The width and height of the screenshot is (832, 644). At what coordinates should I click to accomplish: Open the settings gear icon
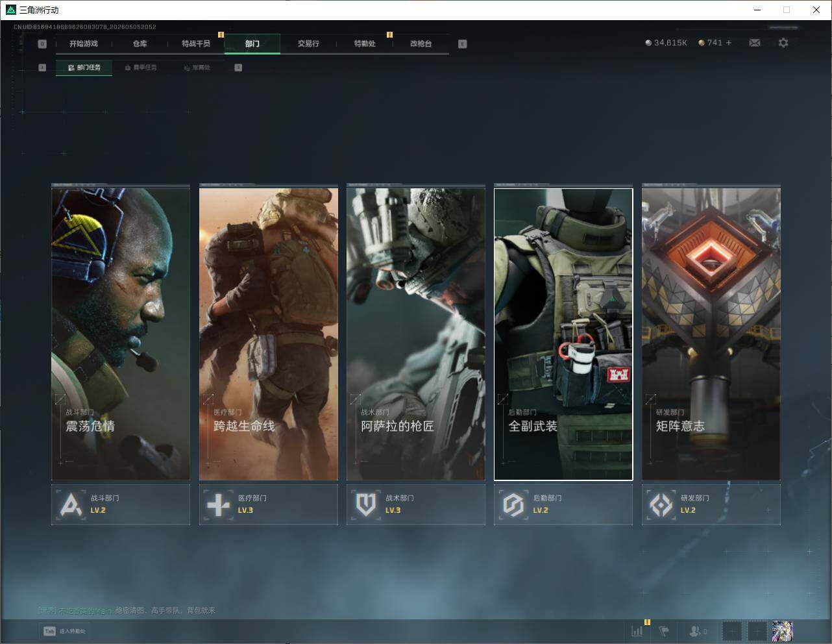click(783, 43)
